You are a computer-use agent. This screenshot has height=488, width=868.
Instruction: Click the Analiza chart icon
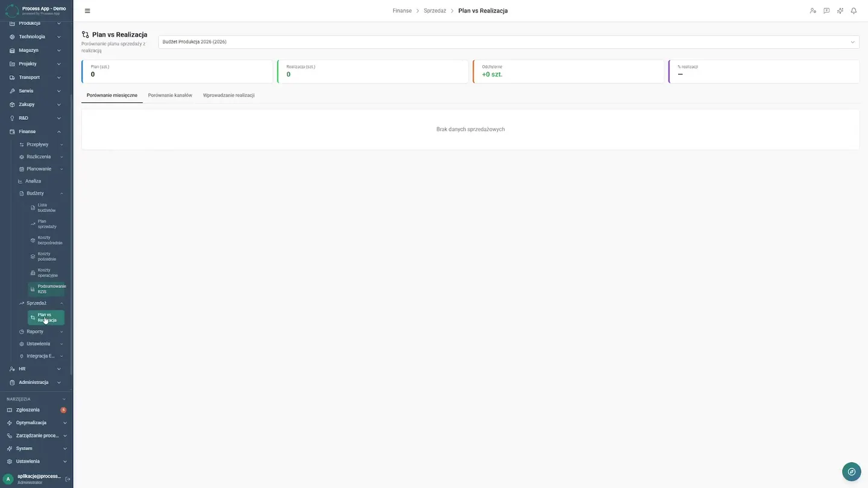[x=20, y=181]
